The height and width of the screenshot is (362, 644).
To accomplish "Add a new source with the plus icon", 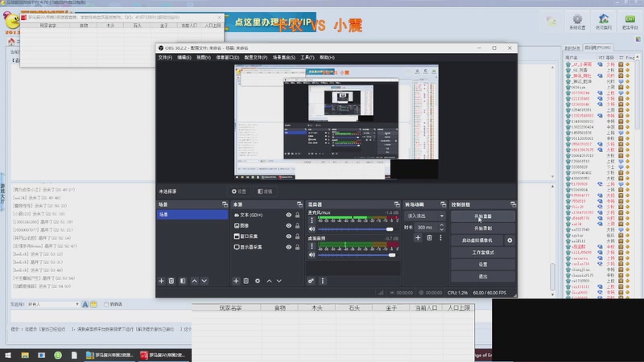I will (236, 281).
